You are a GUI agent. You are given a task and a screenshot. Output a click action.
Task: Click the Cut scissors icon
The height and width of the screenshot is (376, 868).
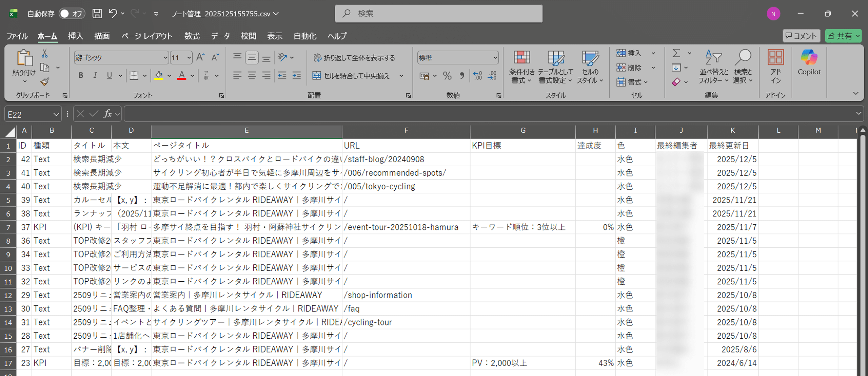45,54
